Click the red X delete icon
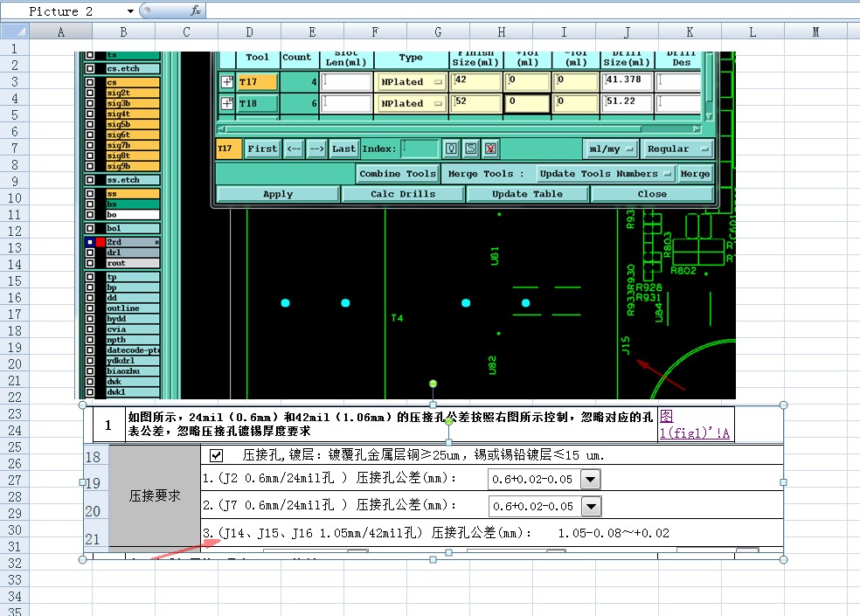860x616 pixels. click(490, 149)
